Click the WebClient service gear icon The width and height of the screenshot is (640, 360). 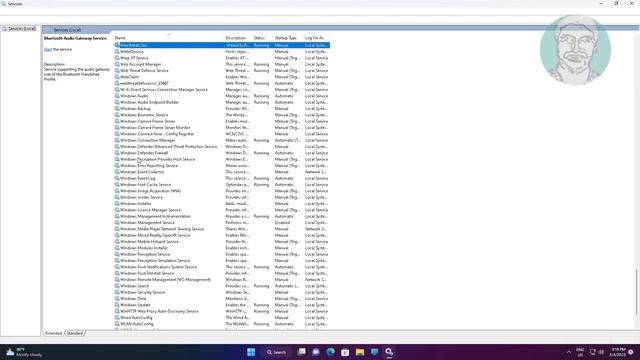117,77
